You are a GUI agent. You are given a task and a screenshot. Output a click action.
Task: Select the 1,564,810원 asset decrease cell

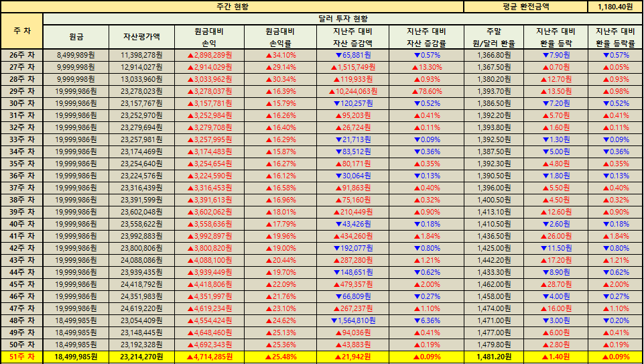pyautogui.click(x=352, y=320)
